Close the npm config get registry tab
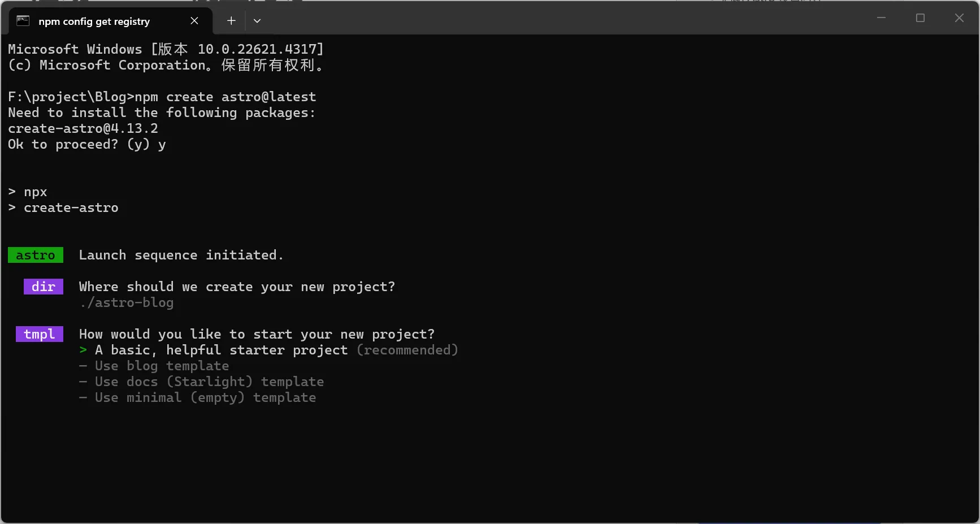 point(194,21)
